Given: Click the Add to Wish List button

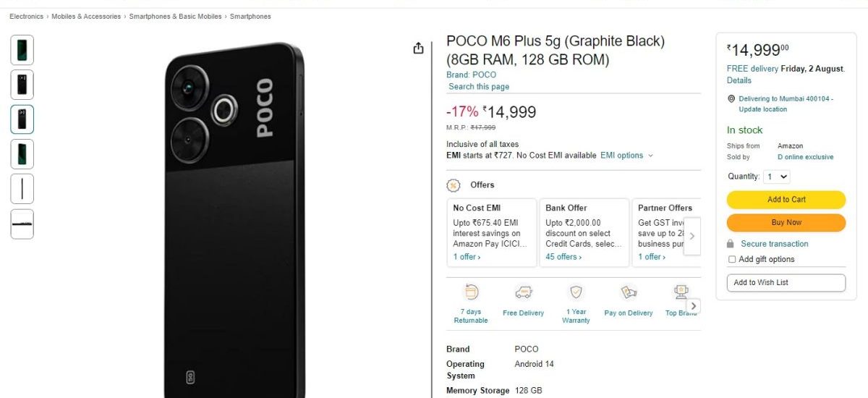Looking at the screenshot, I should tap(786, 282).
